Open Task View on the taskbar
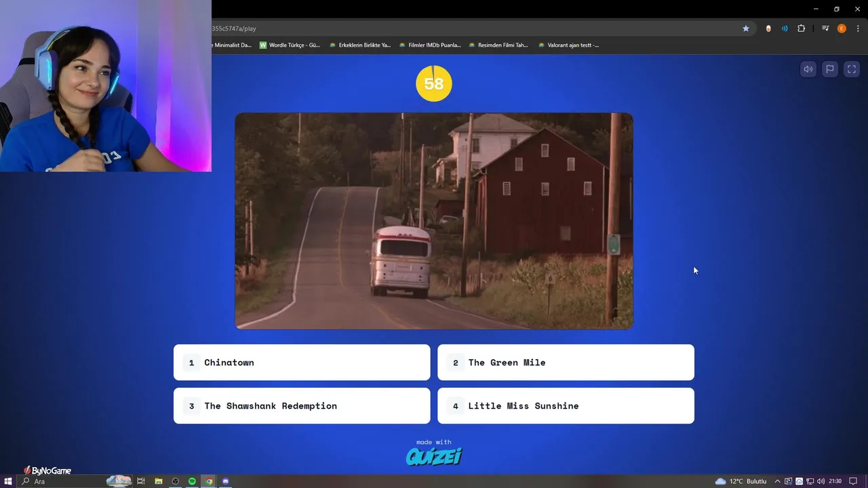Screen dimensions: 868x488 click(141, 481)
